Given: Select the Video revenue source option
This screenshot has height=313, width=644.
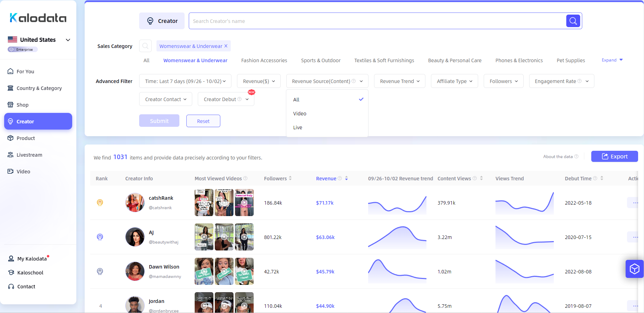Looking at the screenshot, I should [x=300, y=114].
